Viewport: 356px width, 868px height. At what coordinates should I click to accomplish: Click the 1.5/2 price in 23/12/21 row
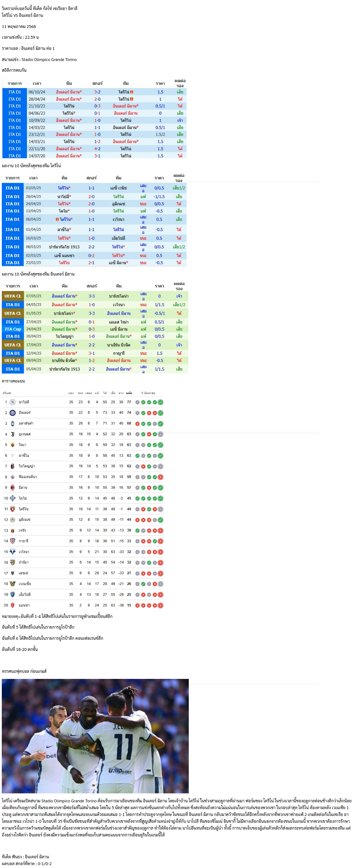(160, 135)
